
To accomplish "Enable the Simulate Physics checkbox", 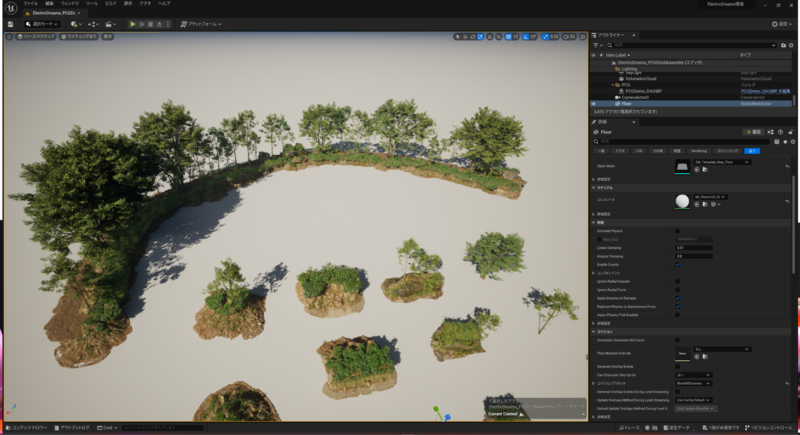I will coord(678,231).
